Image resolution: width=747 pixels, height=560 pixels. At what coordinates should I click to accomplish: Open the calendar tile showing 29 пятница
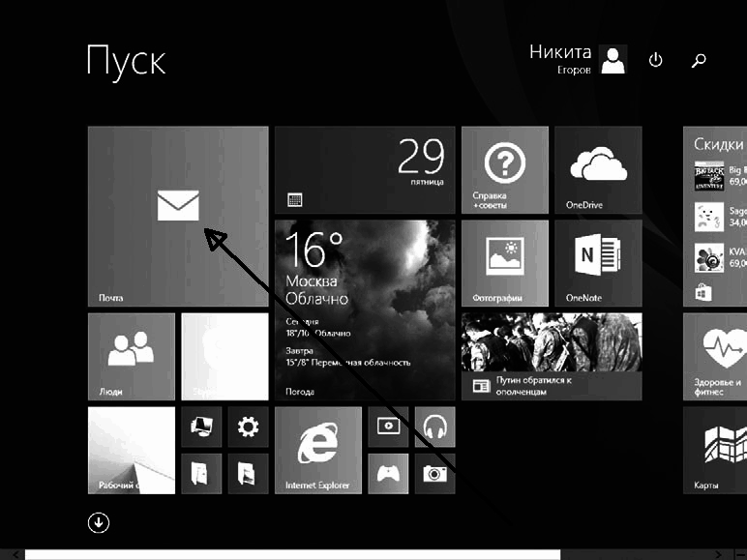(365, 170)
